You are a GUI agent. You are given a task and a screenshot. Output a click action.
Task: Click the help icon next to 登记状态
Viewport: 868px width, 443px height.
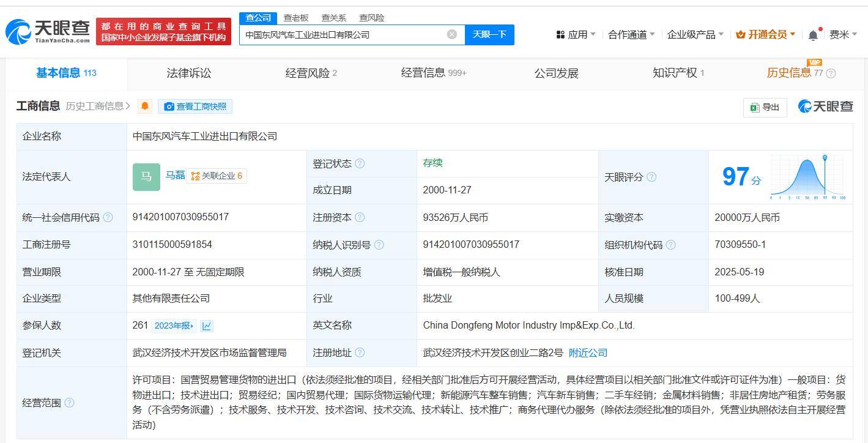(360, 163)
